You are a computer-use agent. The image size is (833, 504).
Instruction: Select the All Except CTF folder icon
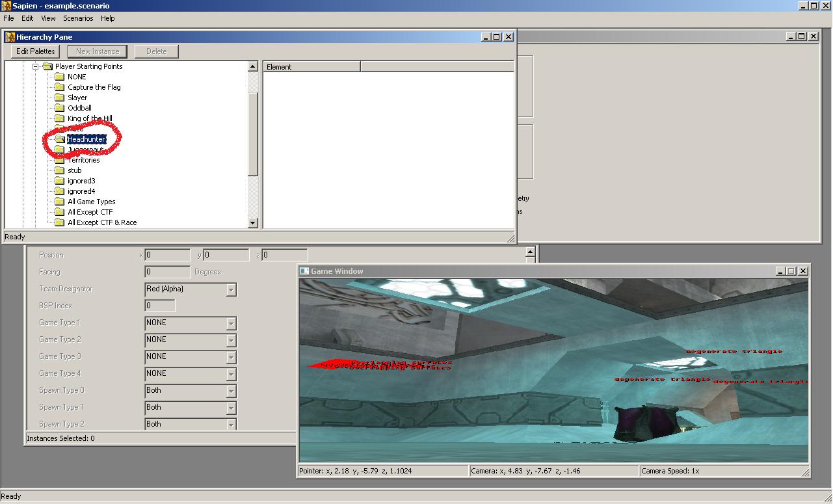60,212
